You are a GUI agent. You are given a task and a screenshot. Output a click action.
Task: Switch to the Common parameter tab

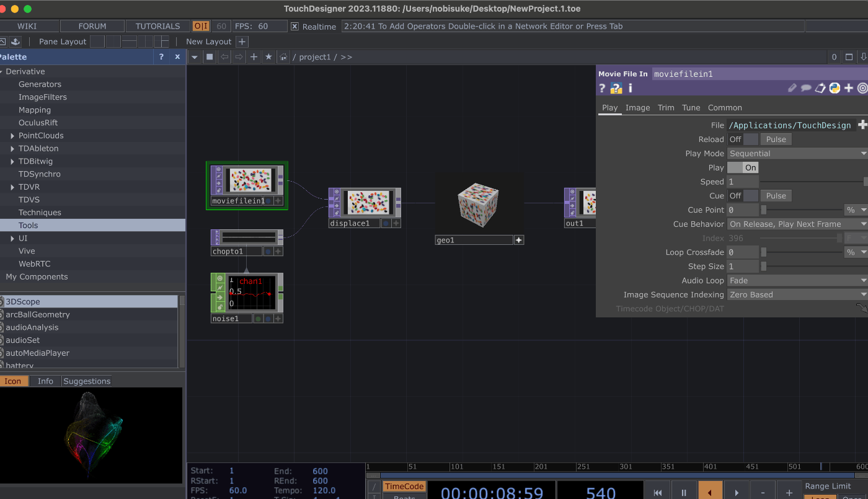[725, 107]
